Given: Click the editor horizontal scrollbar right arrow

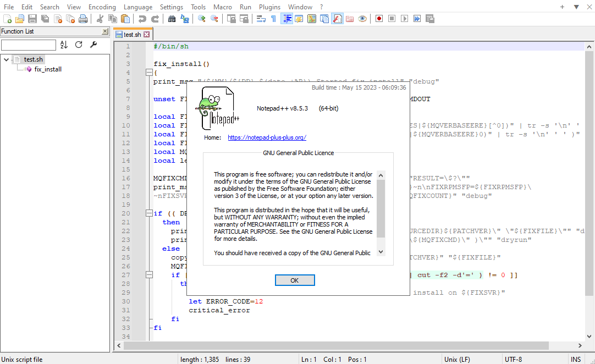Looking at the screenshot, I should pos(580,345).
